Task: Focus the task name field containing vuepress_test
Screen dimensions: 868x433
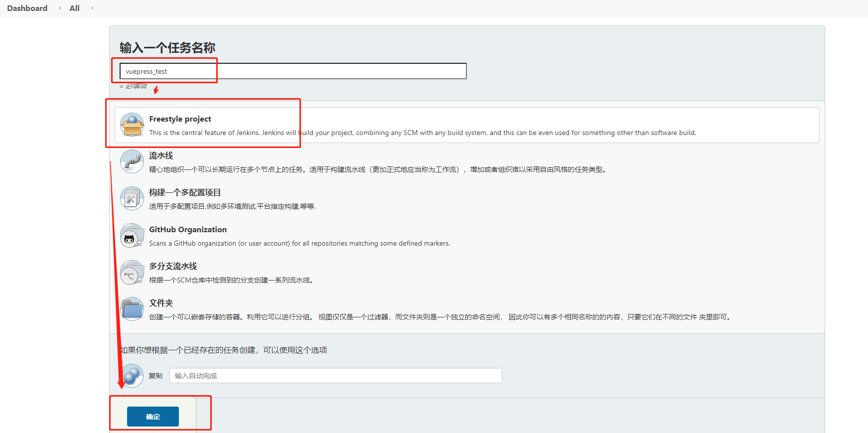Action: point(293,71)
